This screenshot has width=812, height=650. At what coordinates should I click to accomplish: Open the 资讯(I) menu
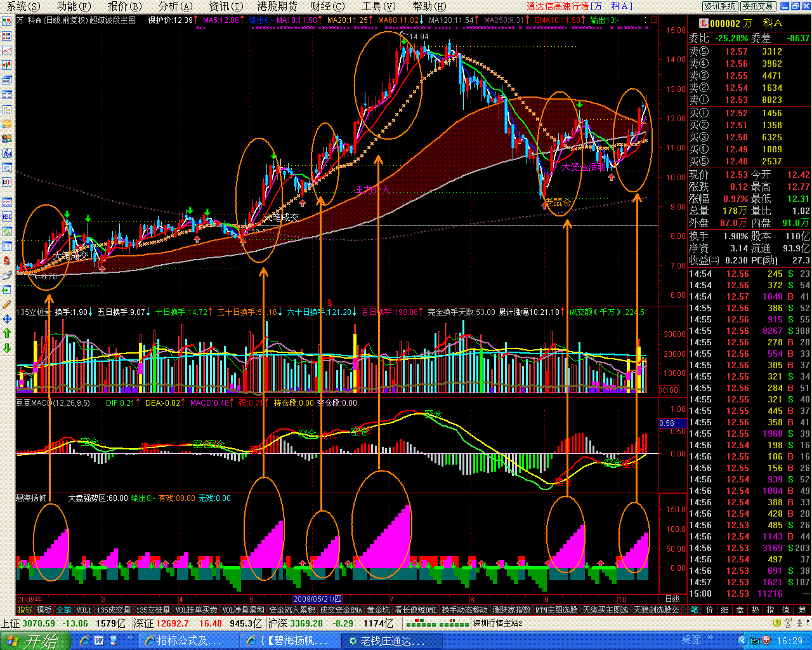[226, 6]
